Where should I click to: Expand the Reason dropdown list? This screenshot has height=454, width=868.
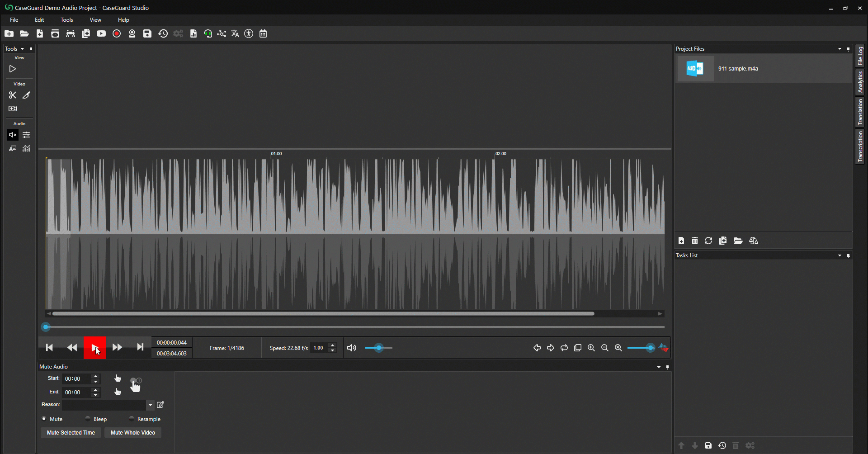pos(150,405)
